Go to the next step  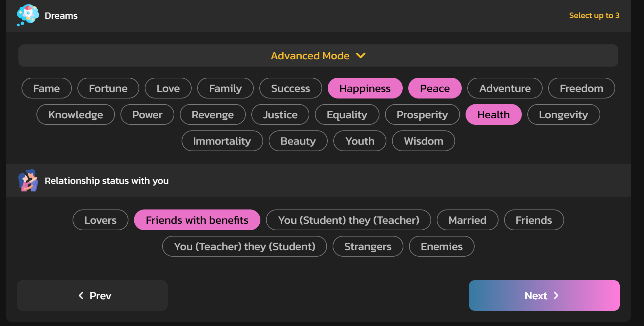[544, 295]
